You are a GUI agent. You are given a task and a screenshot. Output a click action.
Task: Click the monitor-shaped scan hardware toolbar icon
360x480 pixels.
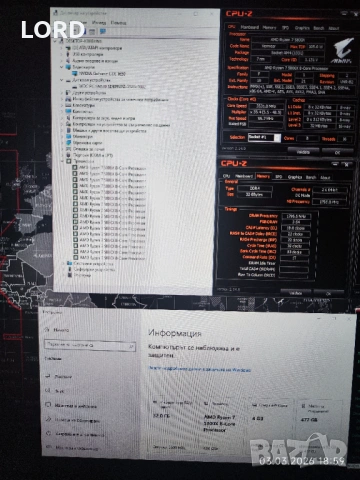point(103,31)
